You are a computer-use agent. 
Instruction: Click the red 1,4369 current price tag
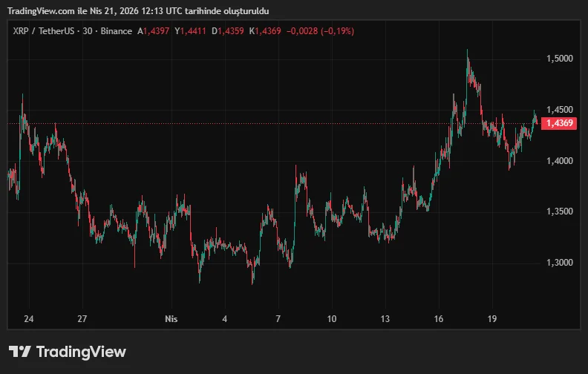559,123
